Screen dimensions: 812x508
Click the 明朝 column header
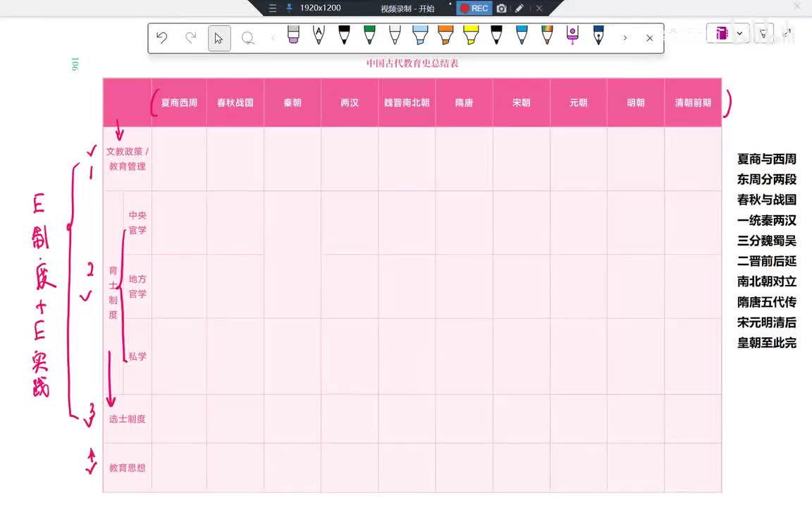pyautogui.click(x=636, y=102)
